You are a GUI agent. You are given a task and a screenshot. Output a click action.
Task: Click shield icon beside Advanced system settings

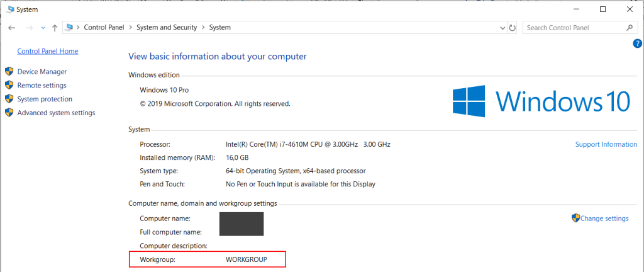click(9, 112)
